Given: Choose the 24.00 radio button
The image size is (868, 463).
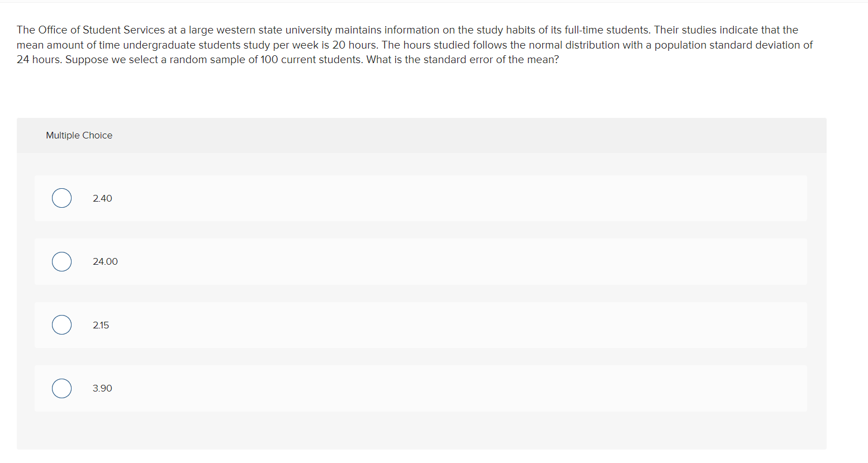Looking at the screenshot, I should [61, 261].
